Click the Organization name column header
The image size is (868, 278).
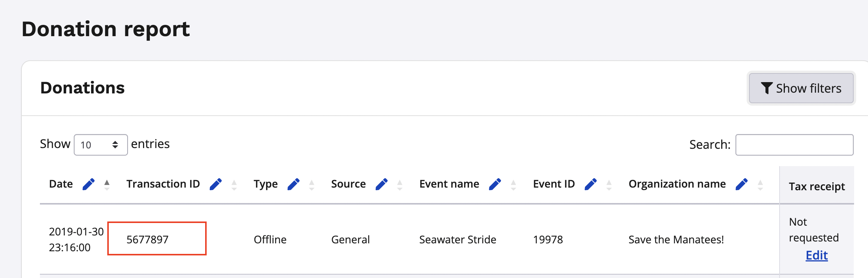coord(677,184)
